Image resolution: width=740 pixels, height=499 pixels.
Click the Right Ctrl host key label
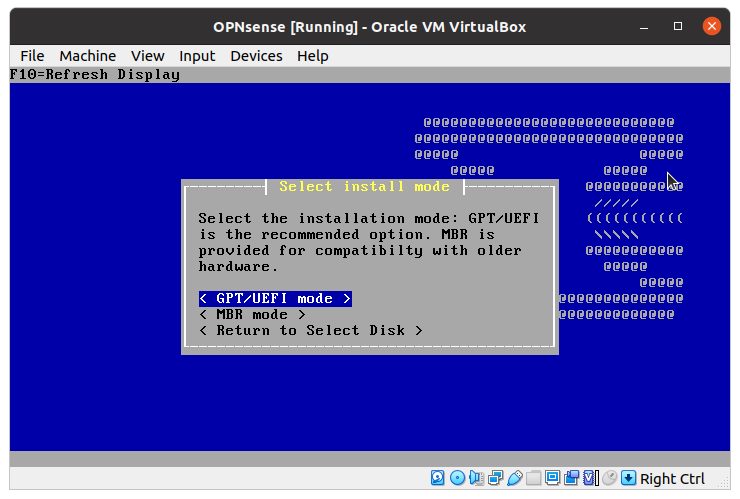click(x=672, y=479)
